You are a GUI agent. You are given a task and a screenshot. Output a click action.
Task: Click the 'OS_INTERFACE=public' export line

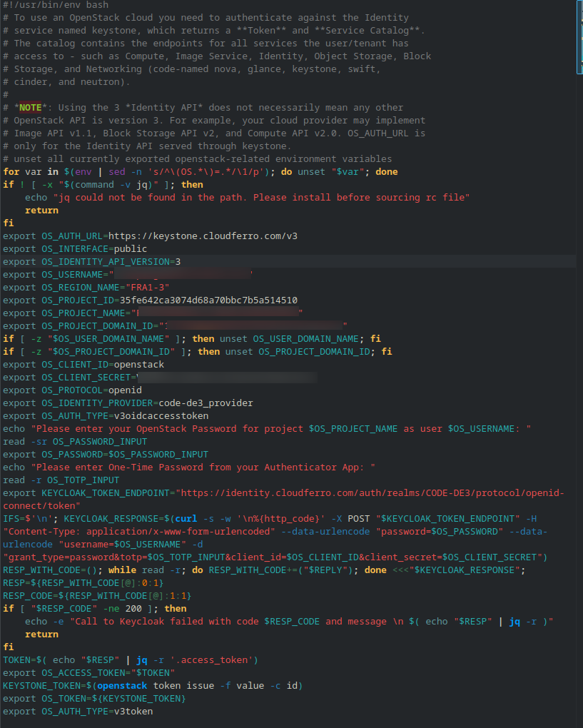click(75, 249)
